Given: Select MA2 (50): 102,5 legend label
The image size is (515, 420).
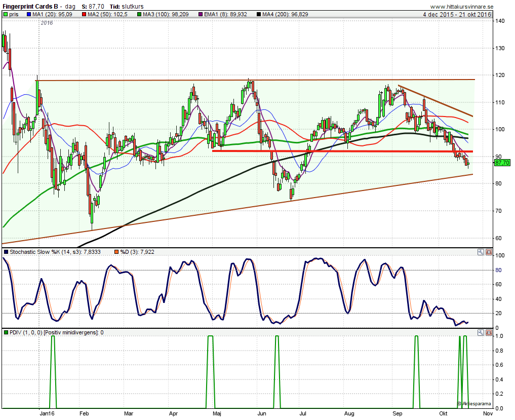Looking at the screenshot, I should click(x=108, y=14).
